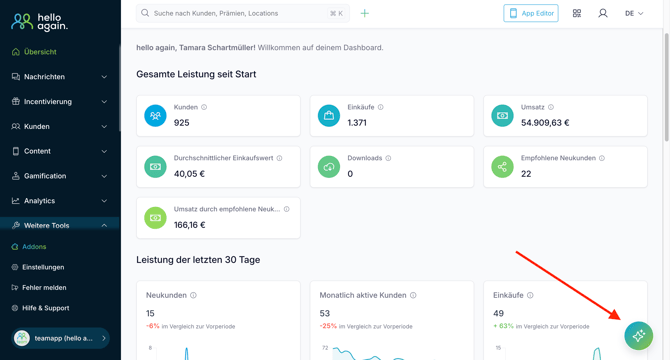Expand the Incentivierung menu chevron

coord(104,102)
